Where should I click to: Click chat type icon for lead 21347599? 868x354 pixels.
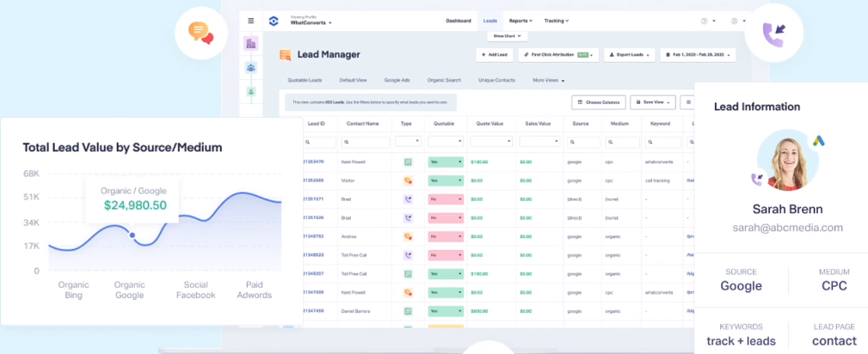point(408,293)
